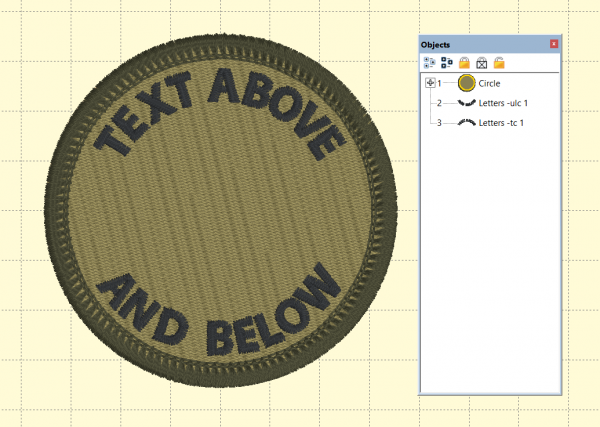Toggle the expander box beside Circle
The image size is (600, 427).
(x=429, y=83)
